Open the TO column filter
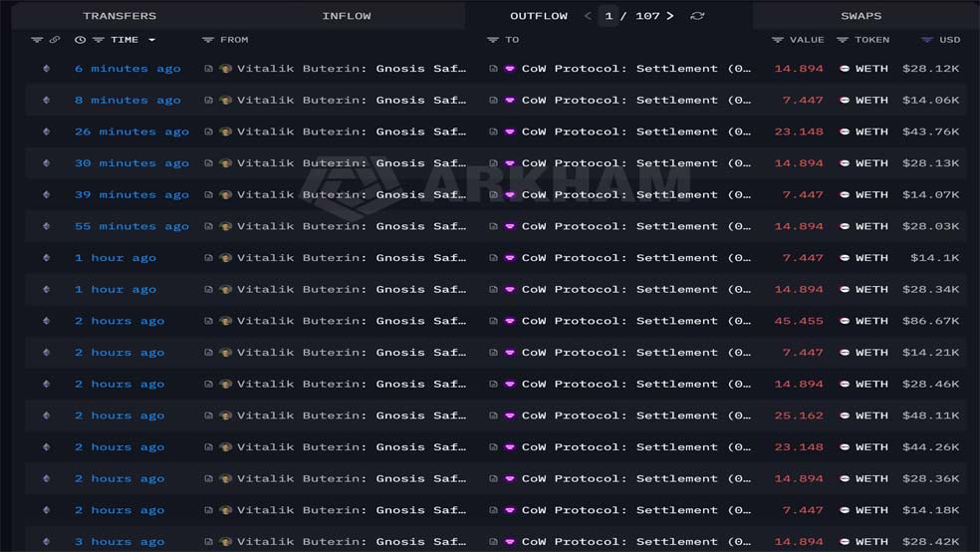Screen dimensions: 980x552 click(493, 40)
